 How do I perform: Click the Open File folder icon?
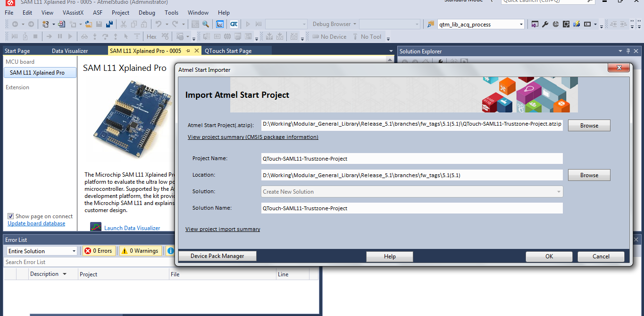(88, 24)
